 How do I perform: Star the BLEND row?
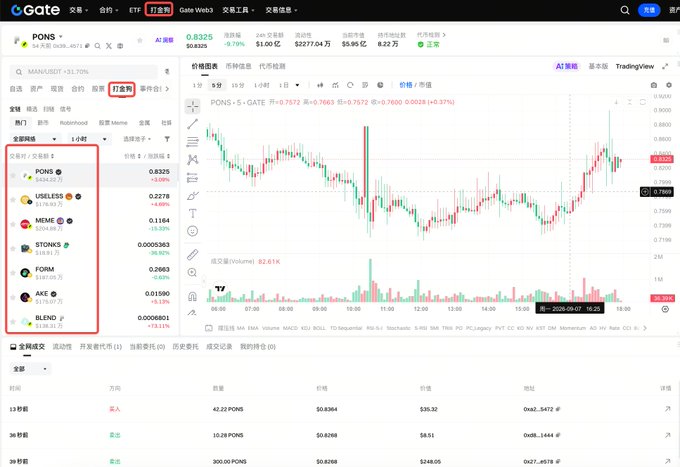coord(13,321)
